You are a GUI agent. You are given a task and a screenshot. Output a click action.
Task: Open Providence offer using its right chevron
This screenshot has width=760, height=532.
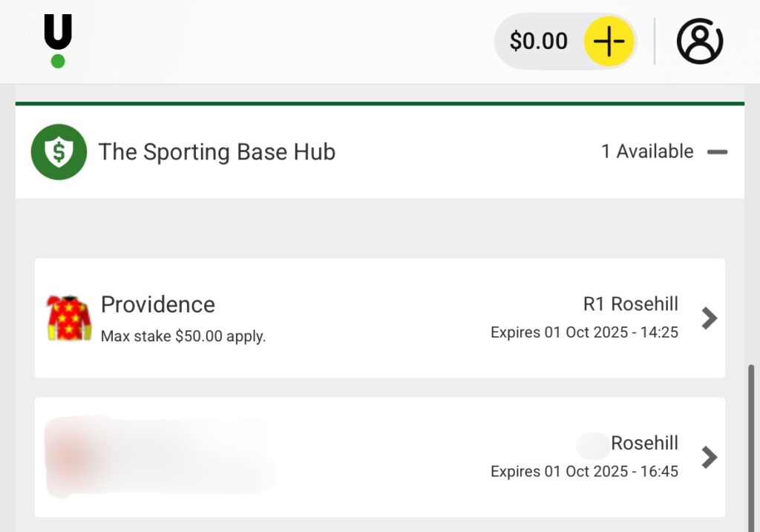coord(710,318)
